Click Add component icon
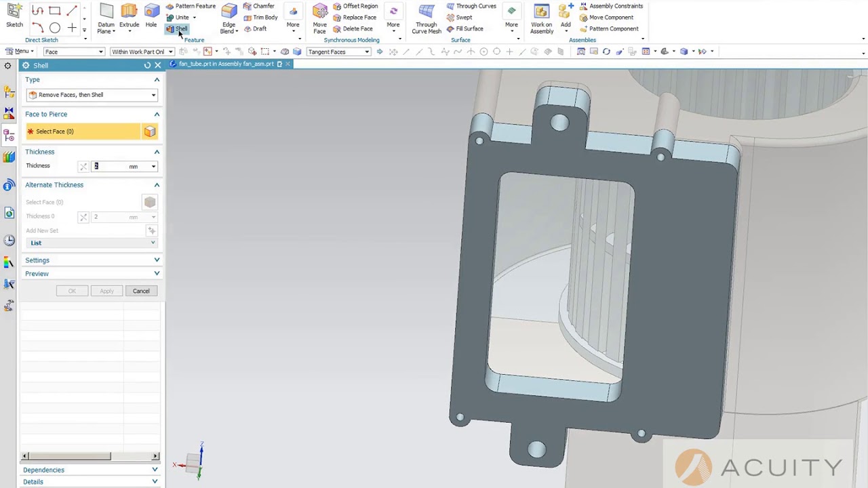Viewport: 868px width, 488px height. coord(566,16)
